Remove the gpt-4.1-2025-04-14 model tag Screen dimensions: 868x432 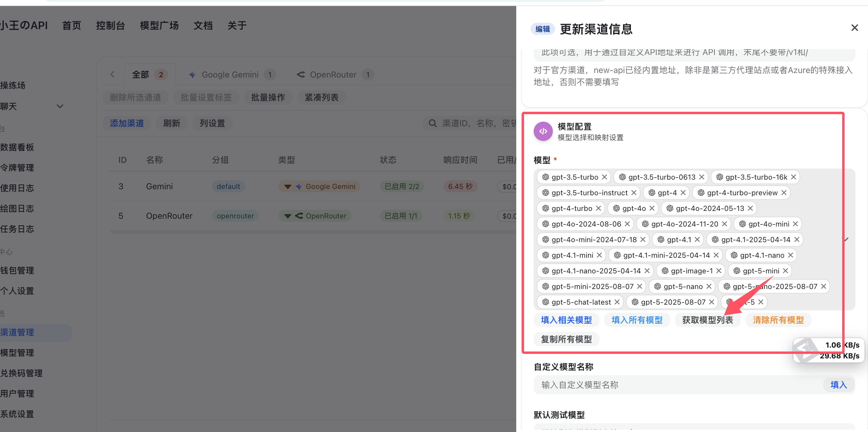797,239
